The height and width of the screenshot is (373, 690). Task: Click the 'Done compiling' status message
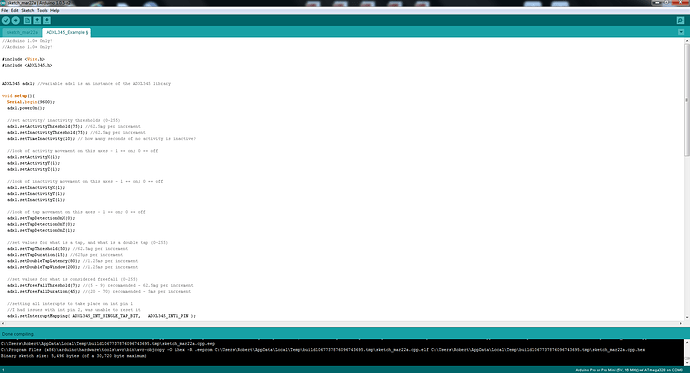pyautogui.click(x=18, y=334)
